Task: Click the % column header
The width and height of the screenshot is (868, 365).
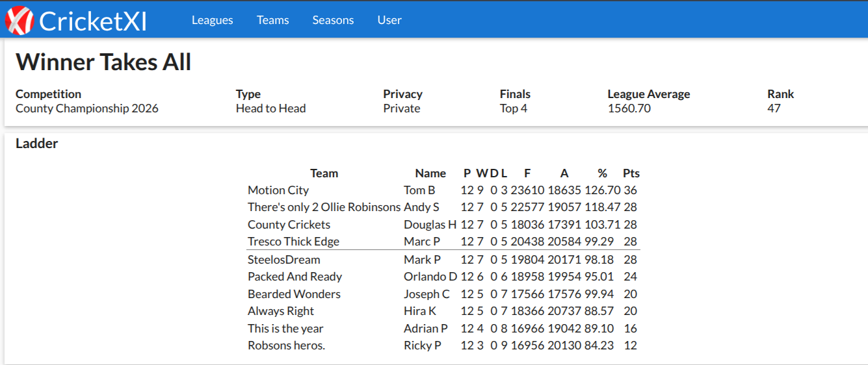Action: 603,173
